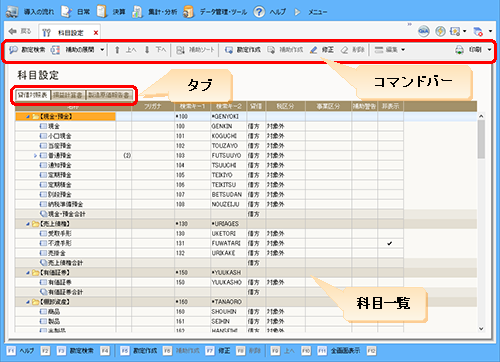Open the 編集 dropdown in command bar
The image size is (500, 362).
click(x=390, y=50)
